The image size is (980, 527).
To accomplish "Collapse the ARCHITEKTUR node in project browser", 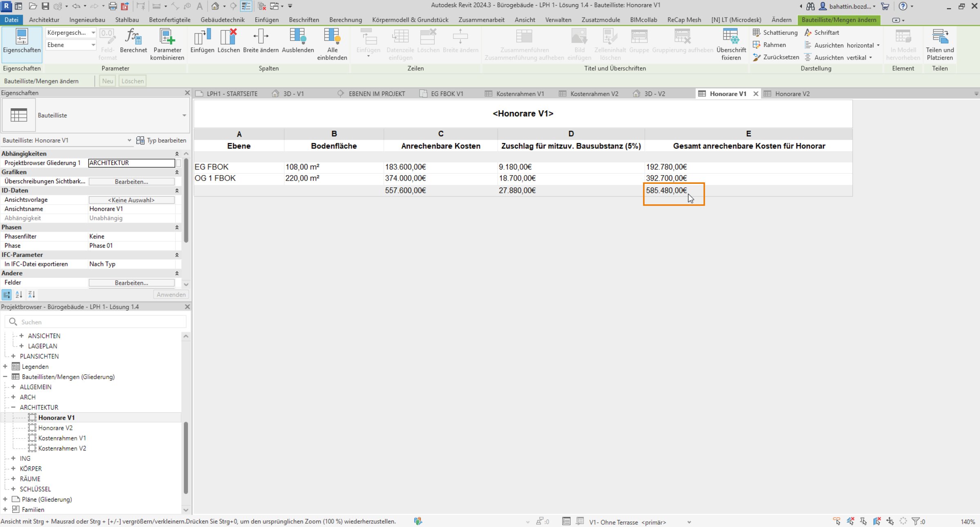I will tap(13, 407).
